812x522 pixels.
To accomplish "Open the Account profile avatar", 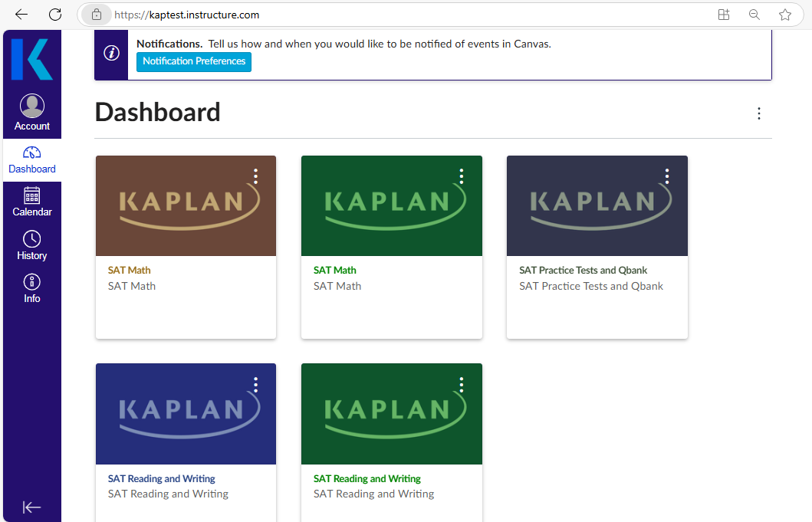I will coord(32,106).
